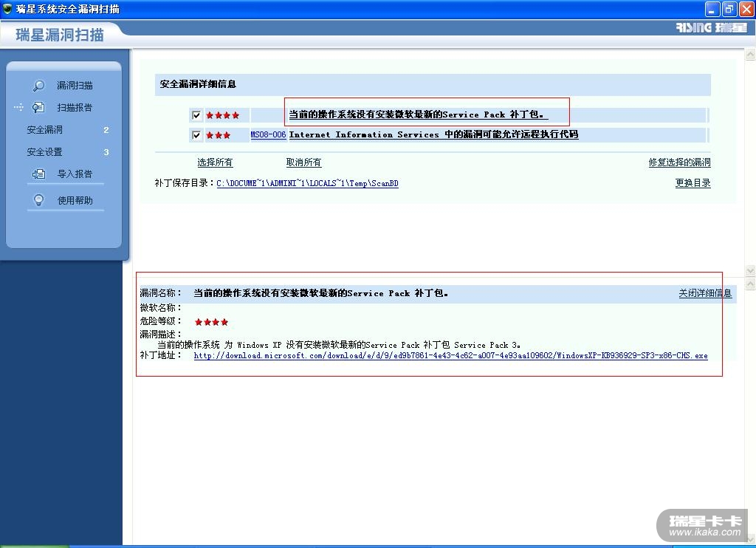Click 关闭详细信息 link
Image resolution: width=756 pixels, height=548 pixels.
(x=705, y=292)
